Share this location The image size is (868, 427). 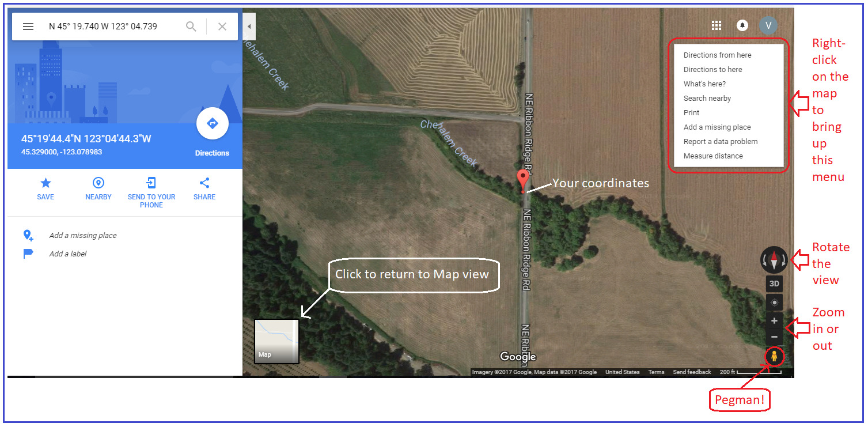[x=204, y=183]
